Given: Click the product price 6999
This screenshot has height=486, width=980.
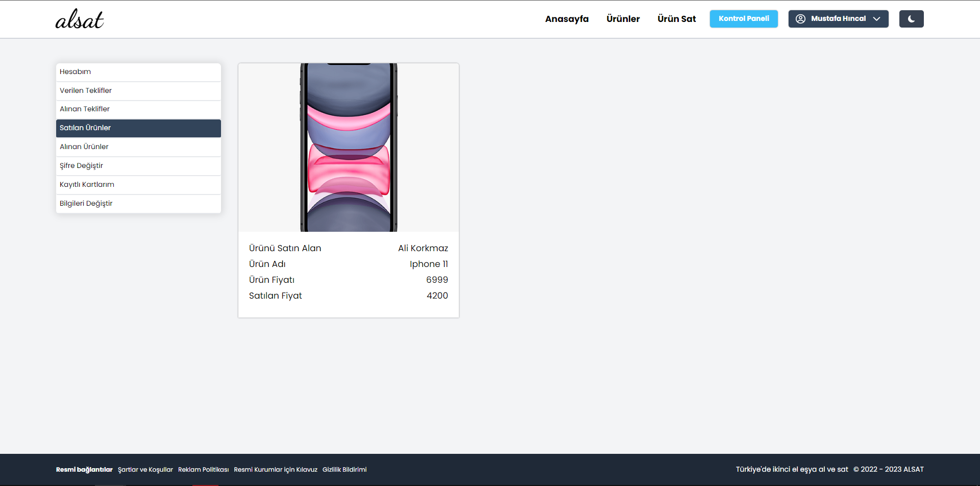Looking at the screenshot, I should pyautogui.click(x=437, y=280).
